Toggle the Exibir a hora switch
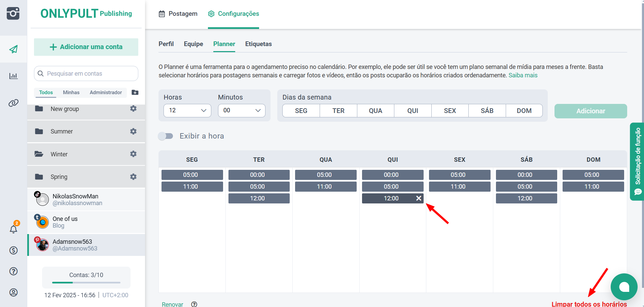This screenshot has width=644, height=307. click(x=166, y=136)
